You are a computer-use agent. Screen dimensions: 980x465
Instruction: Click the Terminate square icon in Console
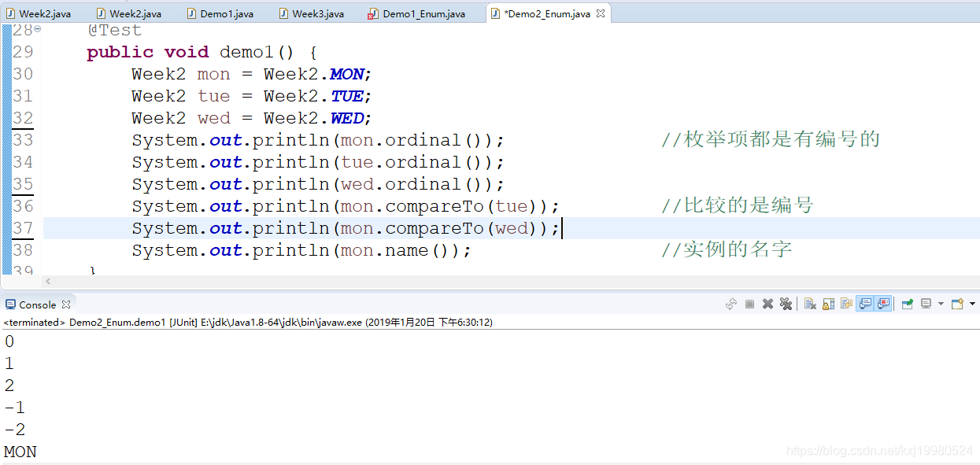749,304
